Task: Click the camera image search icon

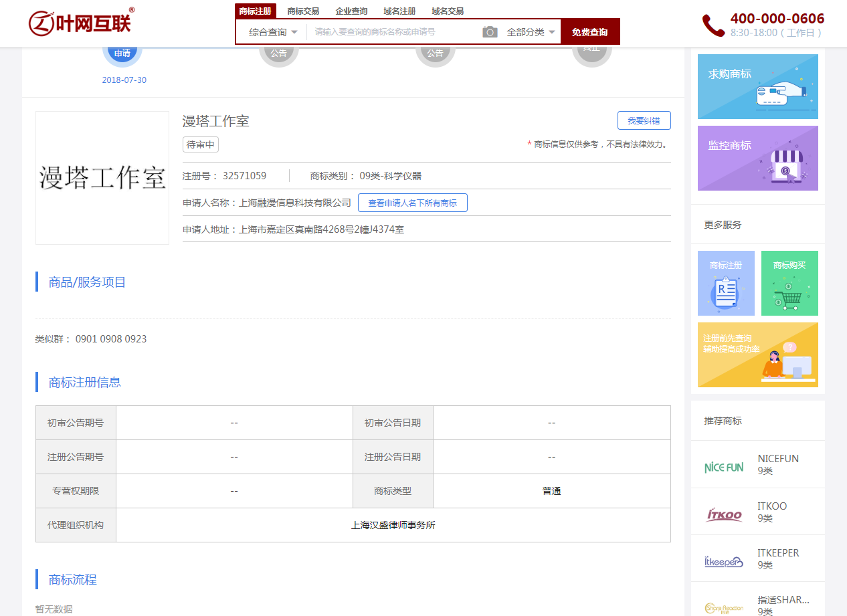Action: point(490,32)
